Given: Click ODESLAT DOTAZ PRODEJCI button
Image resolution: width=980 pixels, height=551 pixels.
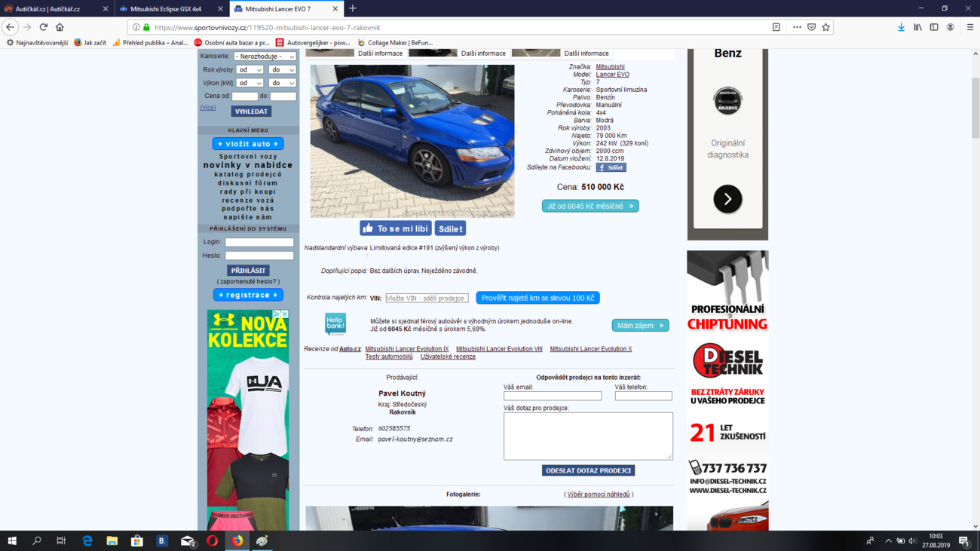Looking at the screenshot, I should pos(588,470).
